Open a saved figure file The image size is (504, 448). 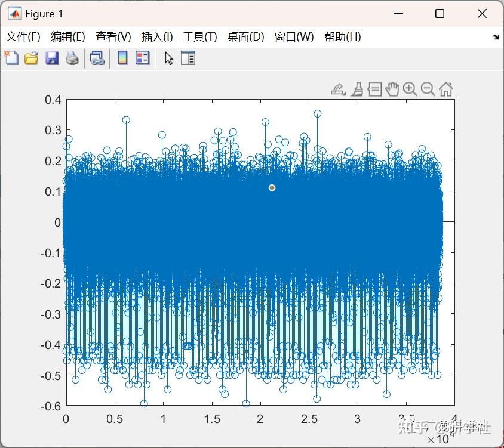(x=31, y=58)
